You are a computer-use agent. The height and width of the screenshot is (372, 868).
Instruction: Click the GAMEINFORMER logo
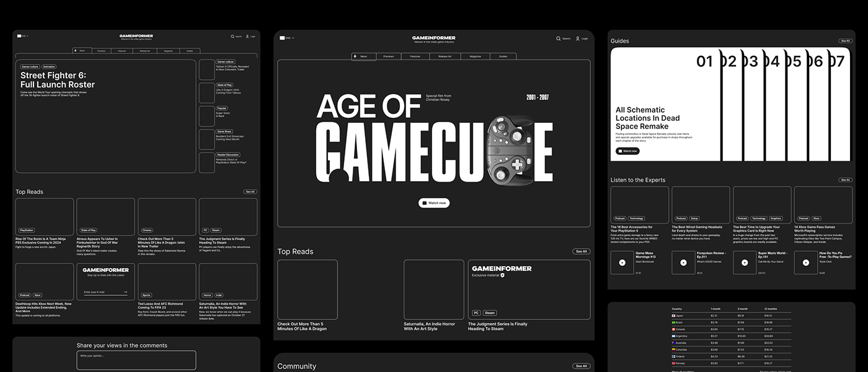[x=433, y=37]
